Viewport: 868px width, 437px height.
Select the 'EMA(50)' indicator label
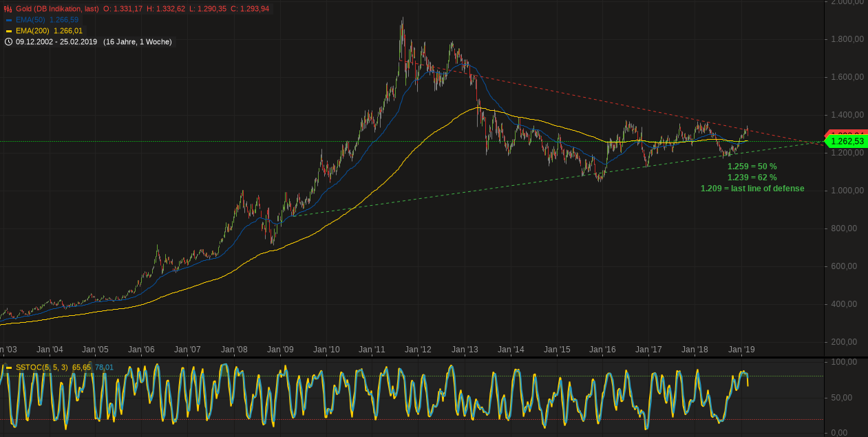[x=30, y=20]
